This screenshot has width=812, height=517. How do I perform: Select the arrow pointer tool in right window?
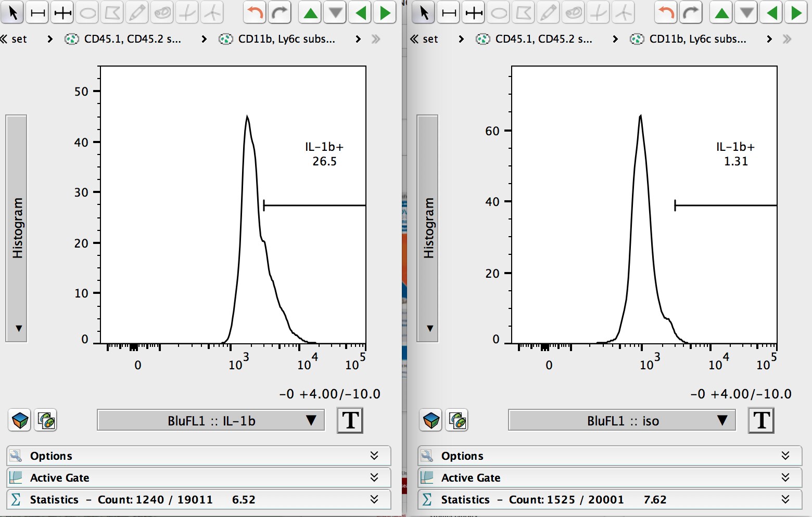(x=424, y=12)
